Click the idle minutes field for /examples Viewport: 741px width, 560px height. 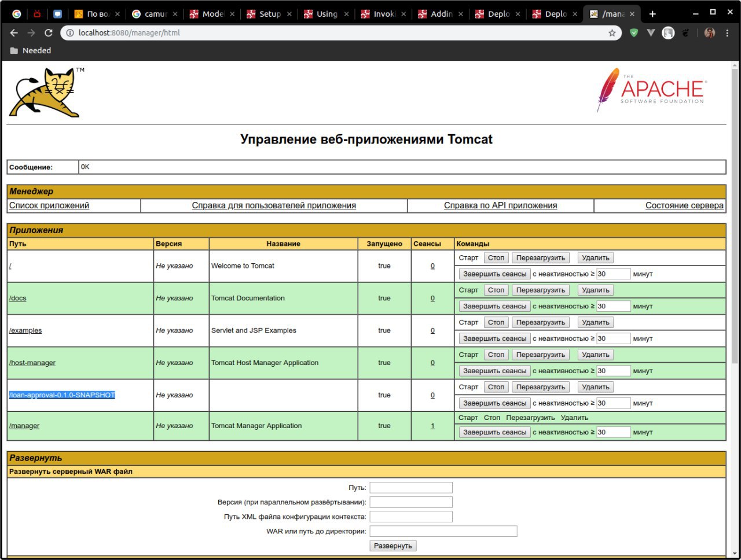coord(613,339)
